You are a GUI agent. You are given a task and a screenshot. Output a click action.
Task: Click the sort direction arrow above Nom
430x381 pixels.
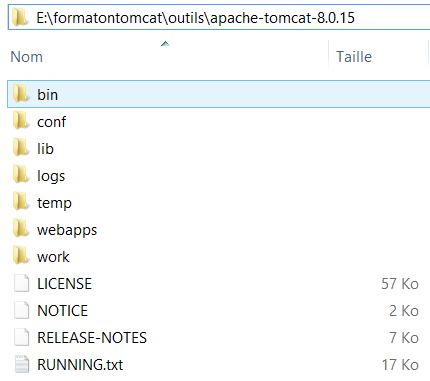click(x=165, y=44)
